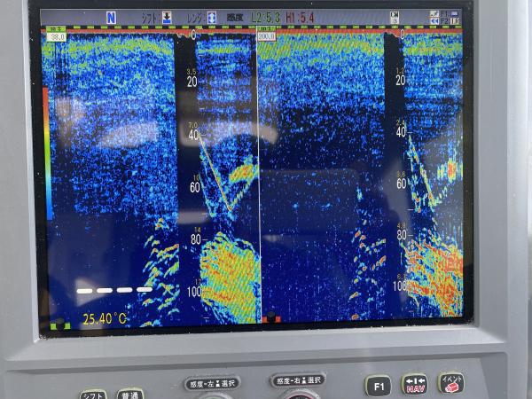This screenshot has height=399, width=532.
Task: Select the 60 depth marker in the right panel
Action: tap(402, 184)
